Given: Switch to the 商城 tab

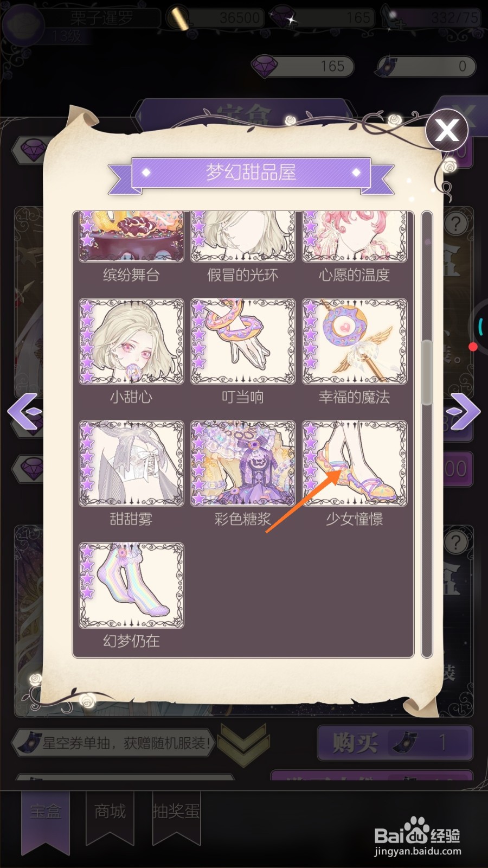Looking at the screenshot, I should [x=110, y=816].
